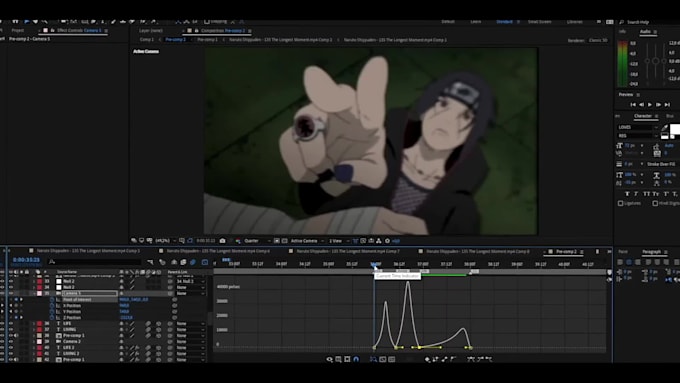
Task: Click Fit selection to view graph icon
Action: click(382, 359)
